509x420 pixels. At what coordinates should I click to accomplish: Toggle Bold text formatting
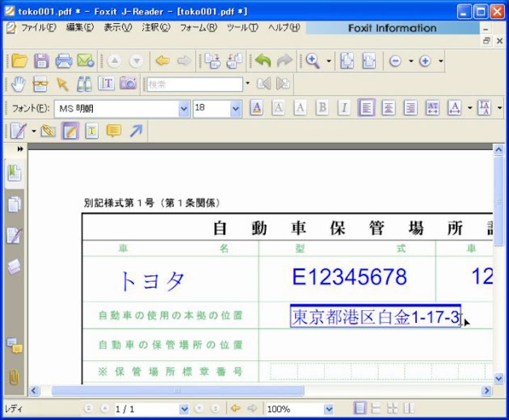[322, 108]
